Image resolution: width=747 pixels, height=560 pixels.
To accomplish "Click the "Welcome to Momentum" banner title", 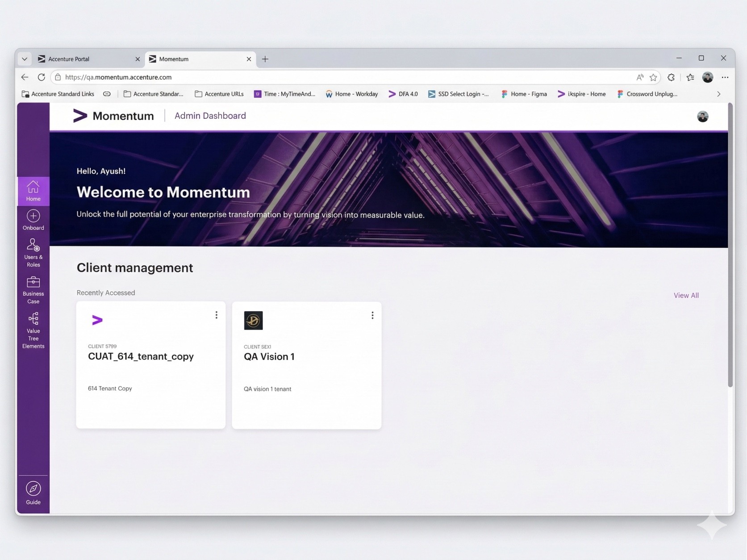I will click(x=163, y=192).
